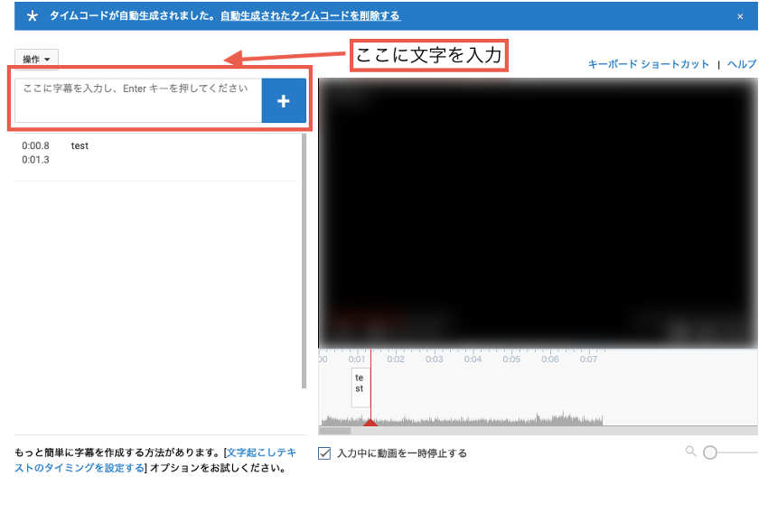Open the ヘルプ link
This screenshot has height=532, width=768.
[x=742, y=64]
